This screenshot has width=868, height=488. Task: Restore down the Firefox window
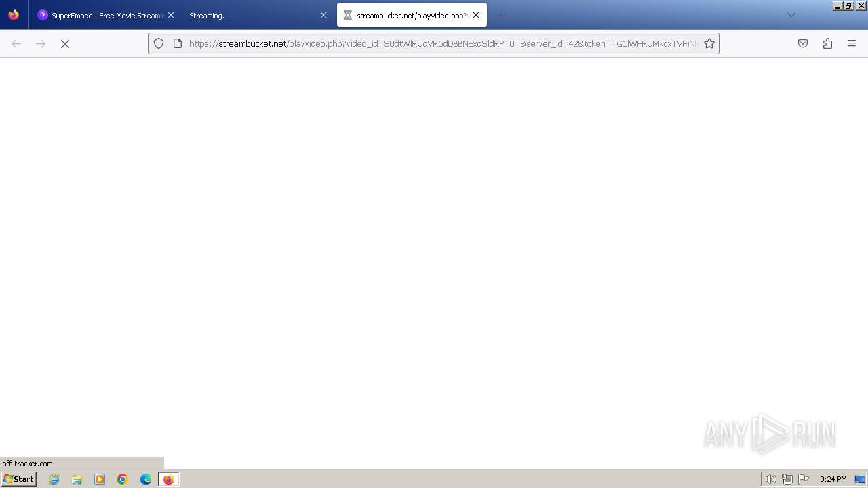pos(848,5)
